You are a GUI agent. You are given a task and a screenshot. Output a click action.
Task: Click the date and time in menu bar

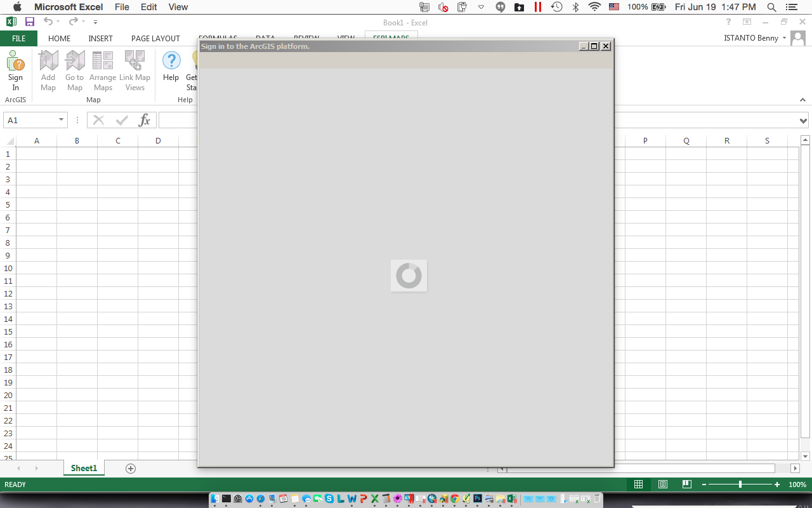point(716,7)
